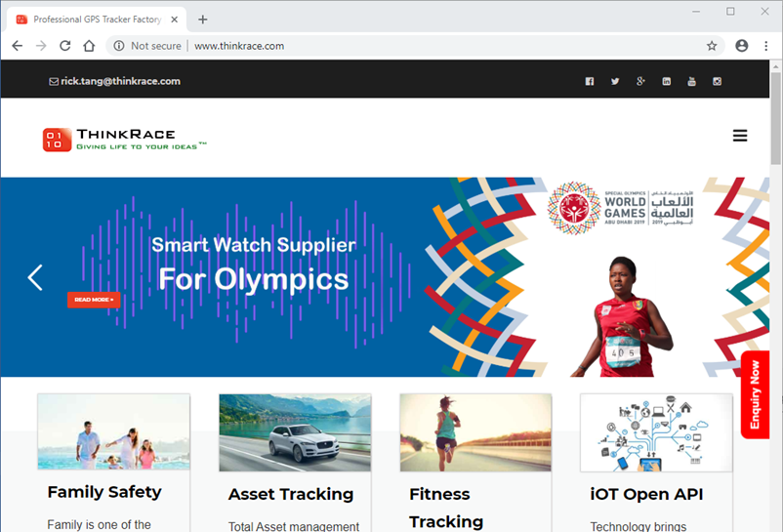This screenshot has width=783, height=532.
Task: Bookmark this page with the star
Action: (x=712, y=46)
